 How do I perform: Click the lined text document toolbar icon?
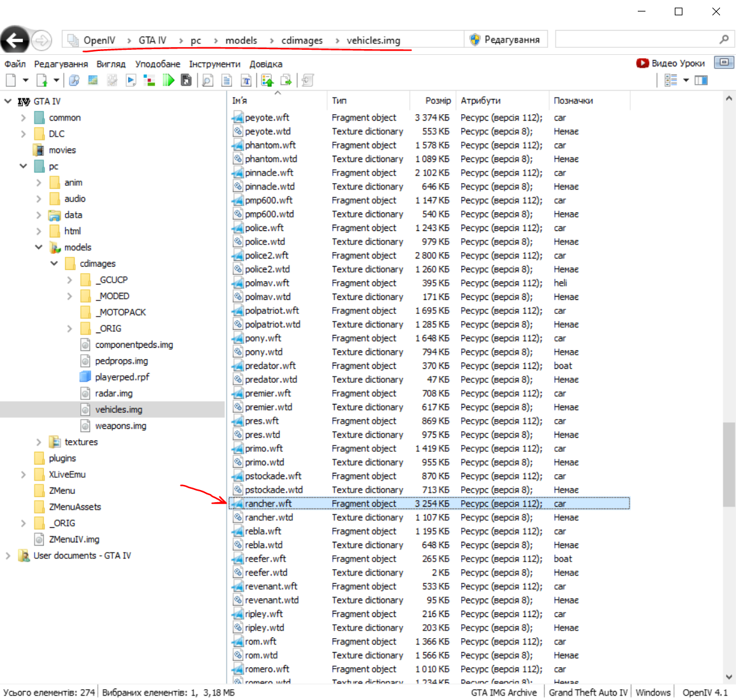pos(226,80)
